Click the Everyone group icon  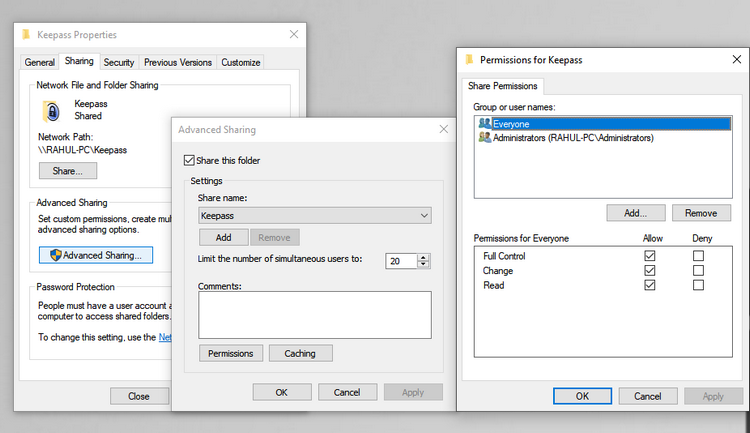coord(485,123)
